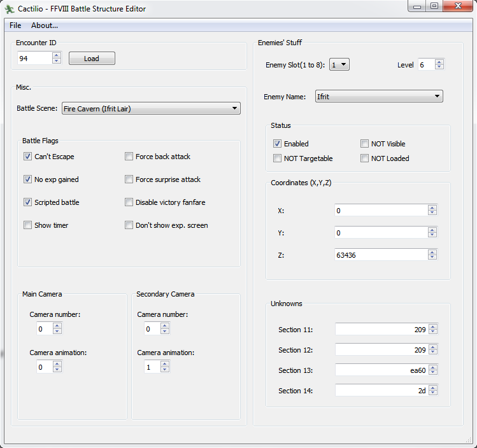Decrease the Encounter ID with down arrow
Image resolution: width=477 pixels, height=448 pixels.
[x=57, y=61]
